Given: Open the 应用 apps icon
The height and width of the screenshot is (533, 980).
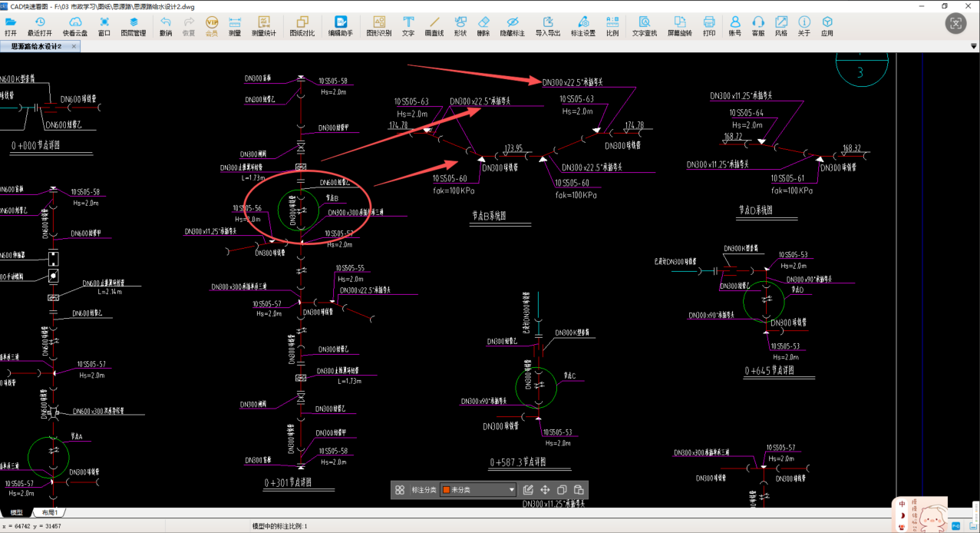Looking at the screenshot, I should (x=827, y=27).
